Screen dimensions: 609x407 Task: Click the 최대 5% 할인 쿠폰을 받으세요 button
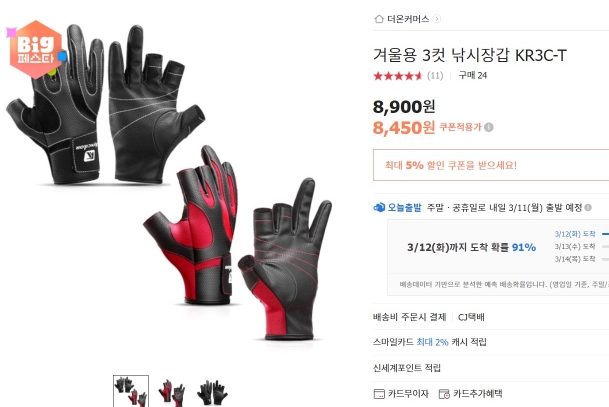[491, 165]
